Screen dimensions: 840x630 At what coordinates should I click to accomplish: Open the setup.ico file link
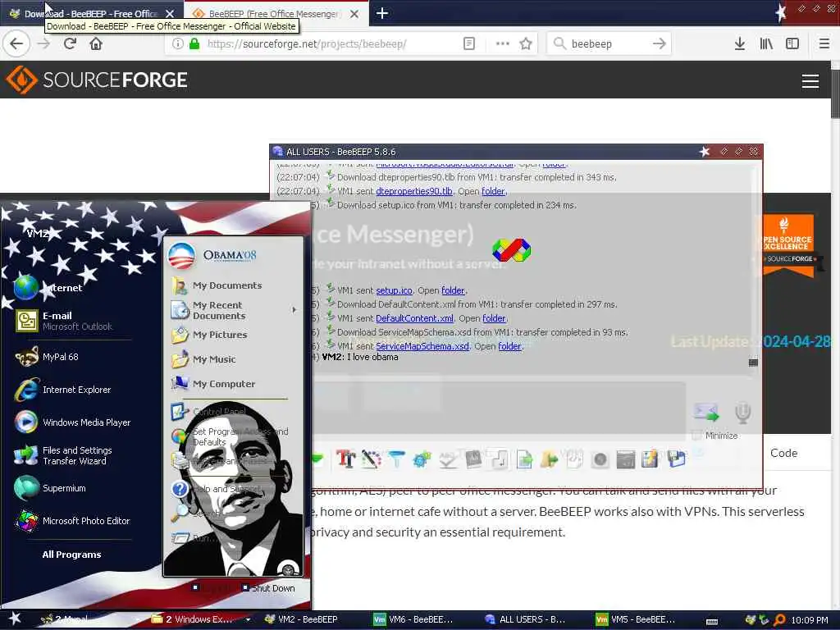pos(394,290)
